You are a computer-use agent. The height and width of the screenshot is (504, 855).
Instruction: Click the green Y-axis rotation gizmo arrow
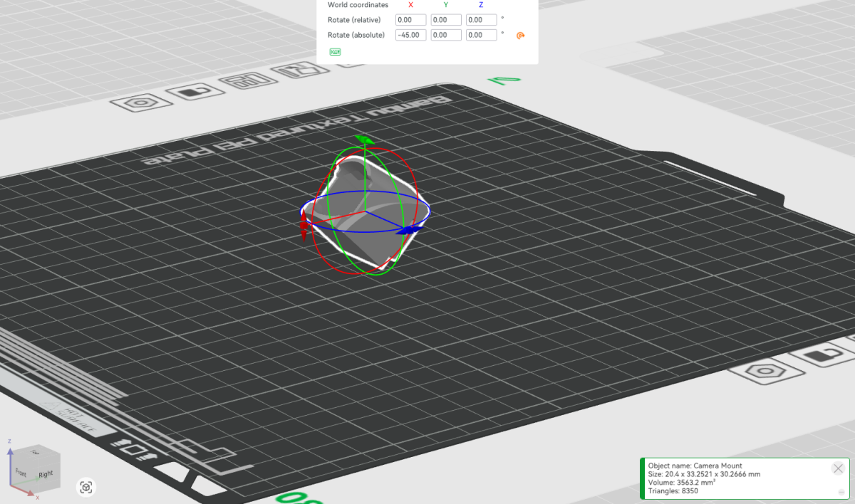point(363,140)
